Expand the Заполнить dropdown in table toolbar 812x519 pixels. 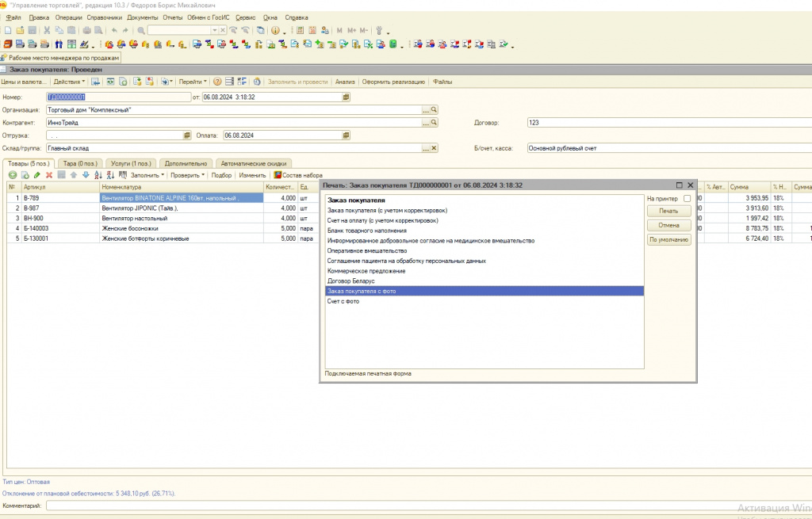[147, 174]
